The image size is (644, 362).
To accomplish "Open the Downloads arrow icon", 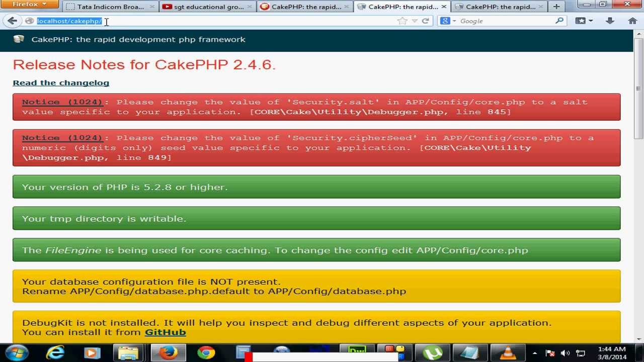I will pyautogui.click(x=610, y=21).
